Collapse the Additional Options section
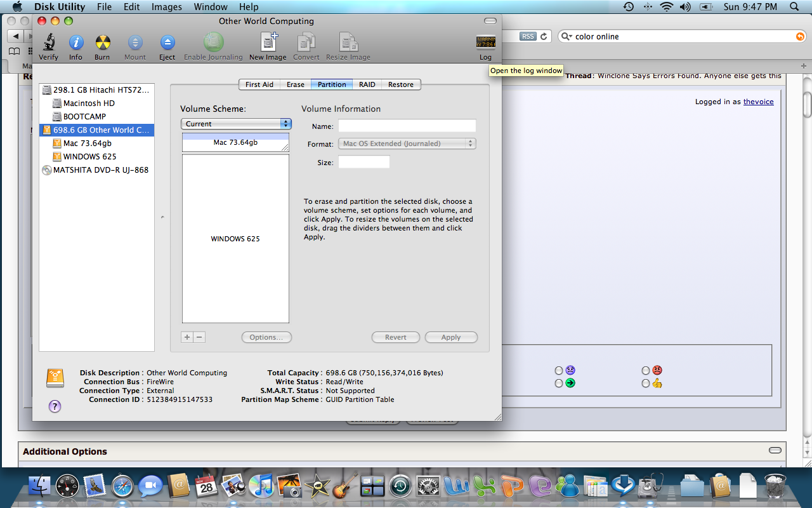 click(x=775, y=450)
